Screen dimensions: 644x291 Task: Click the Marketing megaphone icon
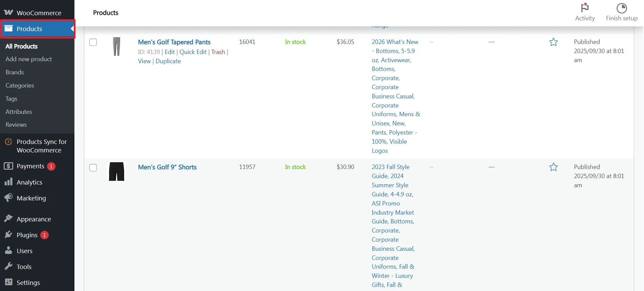(x=8, y=198)
